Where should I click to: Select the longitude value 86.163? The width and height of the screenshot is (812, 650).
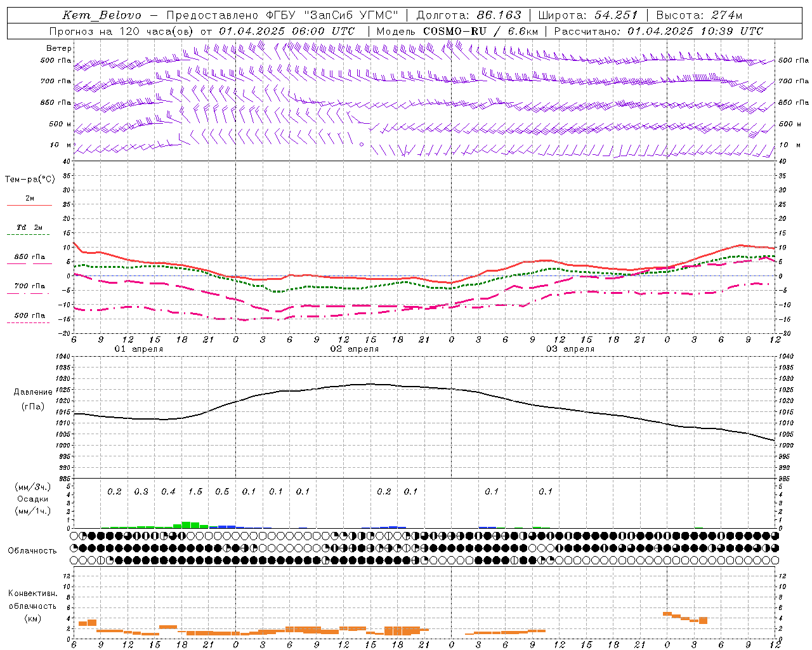pos(499,15)
